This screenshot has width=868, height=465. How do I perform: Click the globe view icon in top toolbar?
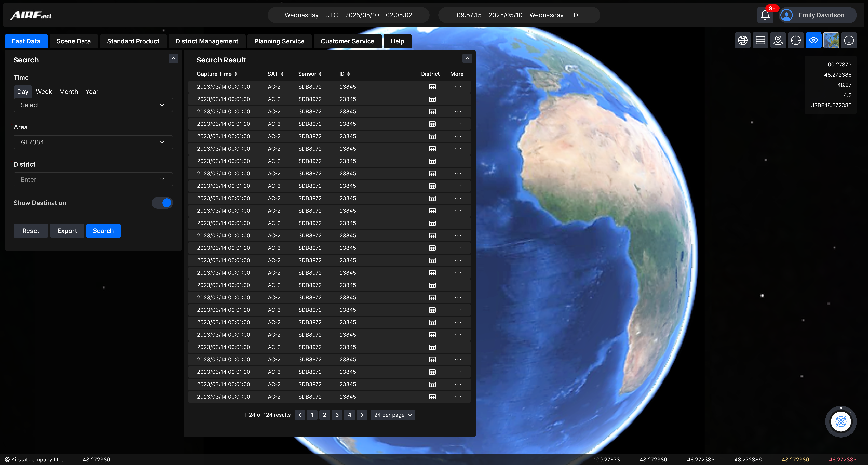tap(743, 40)
